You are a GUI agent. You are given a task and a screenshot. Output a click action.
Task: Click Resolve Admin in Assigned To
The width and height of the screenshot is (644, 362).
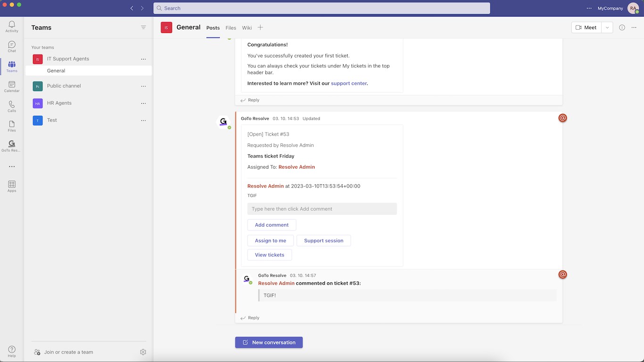297,167
